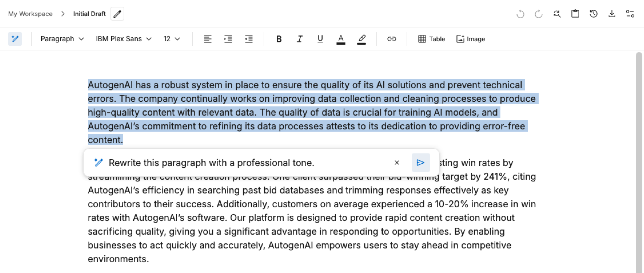Insert a Table
This screenshot has width=644, height=273.
pyautogui.click(x=431, y=39)
